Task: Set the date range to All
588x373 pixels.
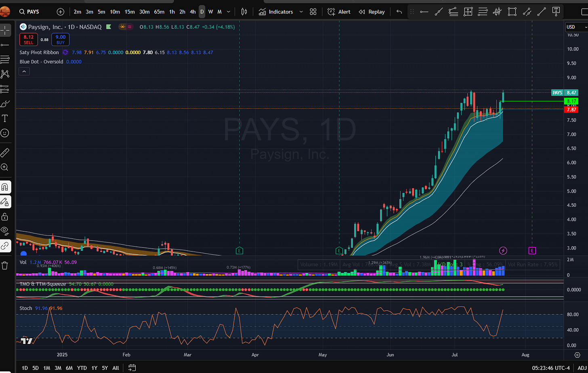Action: [115, 368]
